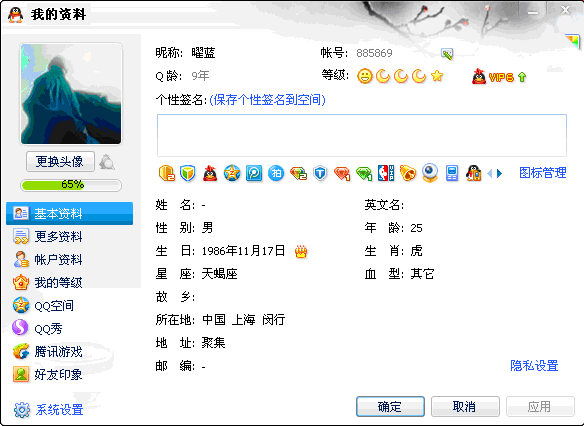
Task: Open the 图标管理 link
Action: pyautogui.click(x=543, y=173)
